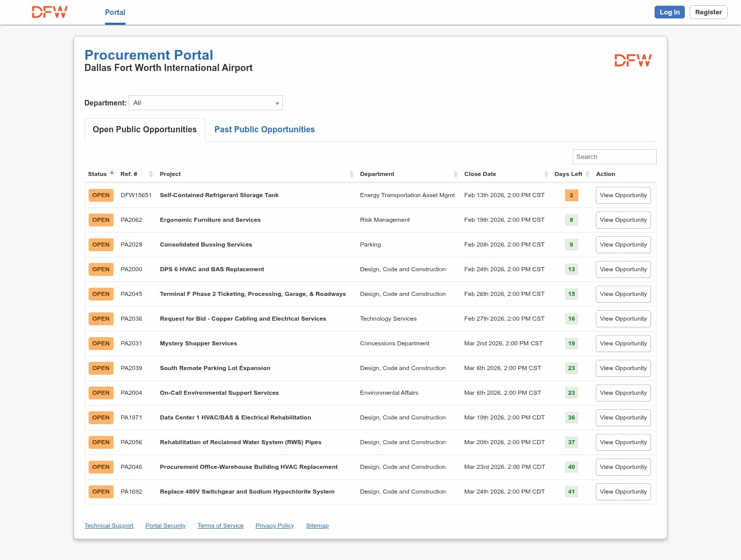The width and height of the screenshot is (741, 560).
Task: Open the Department filter dropdown
Action: [x=206, y=103]
